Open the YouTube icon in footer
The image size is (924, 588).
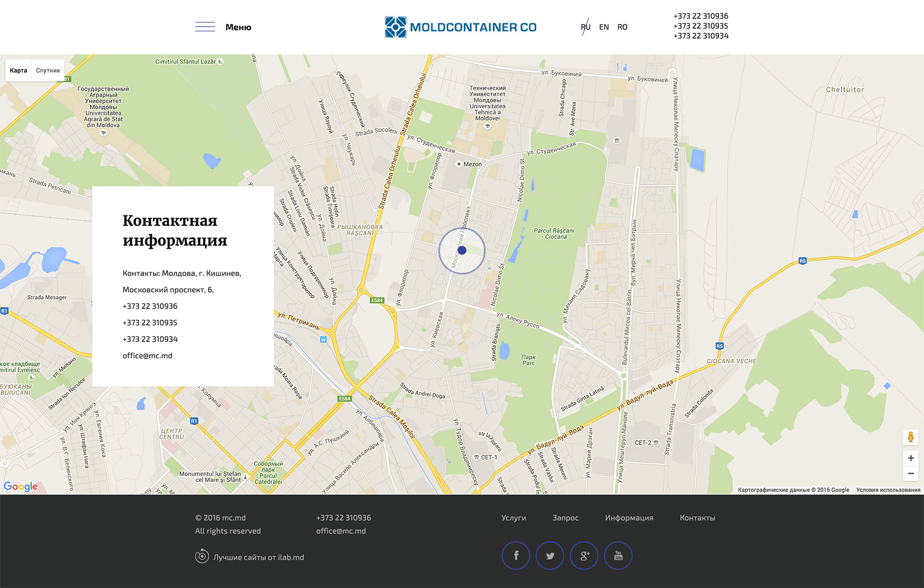point(618,556)
